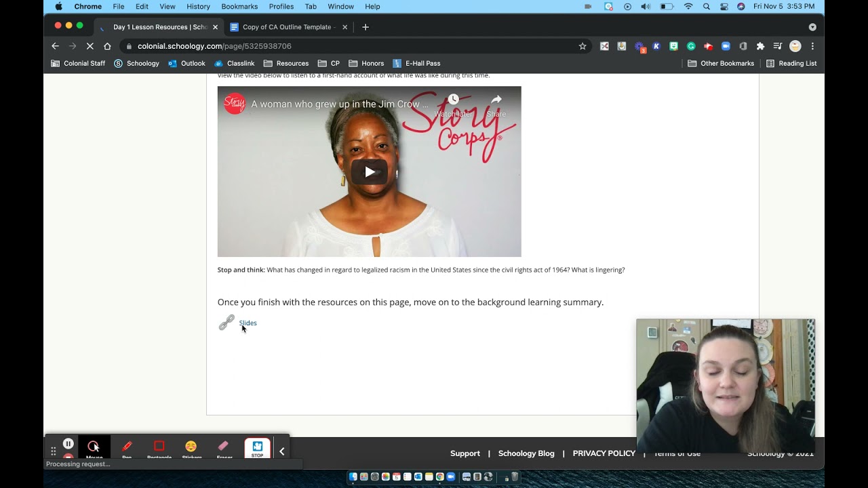Image resolution: width=868 pixels, height=488 pixels.
Task: Open Classlink bookmark
Action: pyautogui.click(x=234, y=63)
